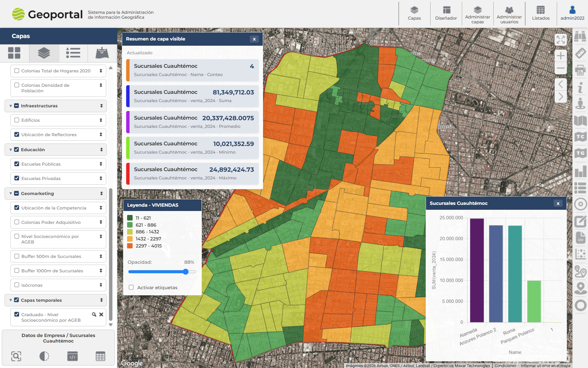Open layer opacity contrast tool
The image size is (588, 368).
click(44, 356)
